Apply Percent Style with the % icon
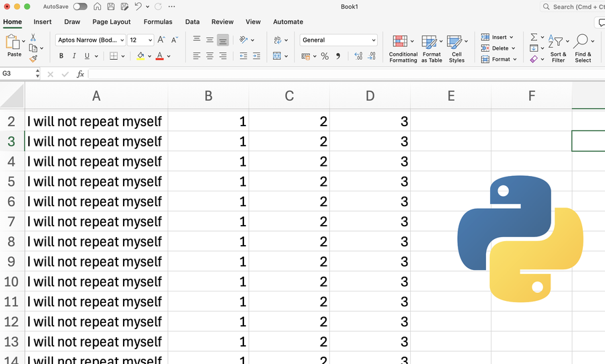The width and height of the screenshot is (605, 364). click(325, 56)
